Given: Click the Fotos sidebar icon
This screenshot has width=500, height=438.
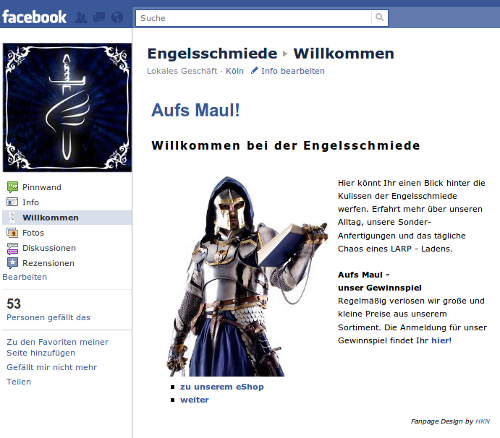Looking at the screenshot, I should coord(12,233).
